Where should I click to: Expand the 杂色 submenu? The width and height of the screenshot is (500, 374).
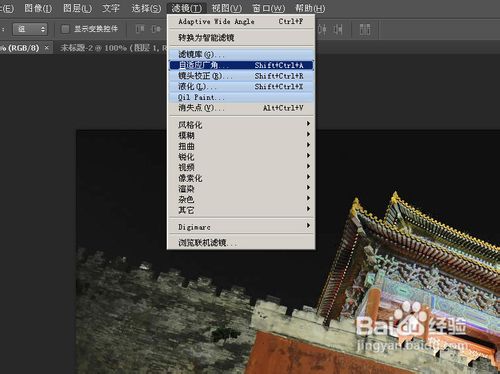[241, 199]
